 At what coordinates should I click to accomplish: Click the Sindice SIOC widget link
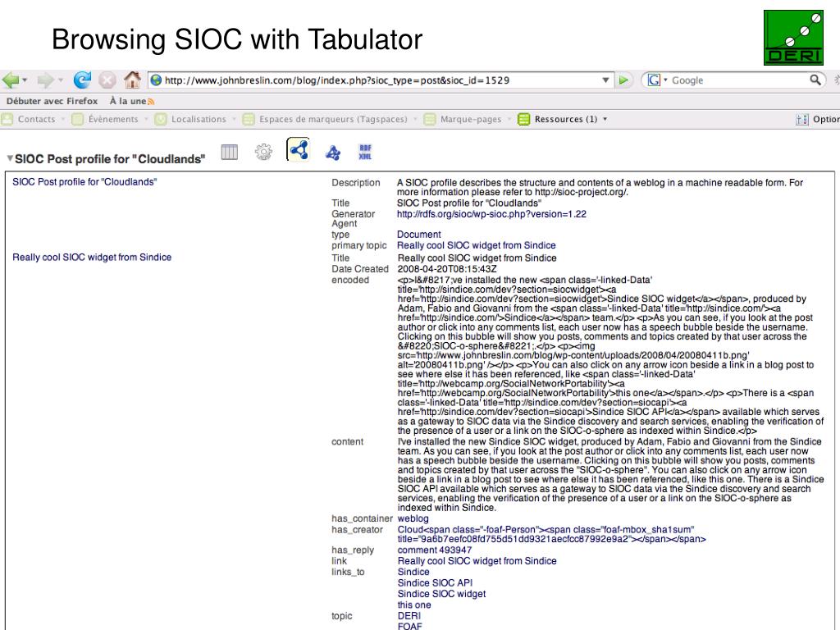coord(441,594)
